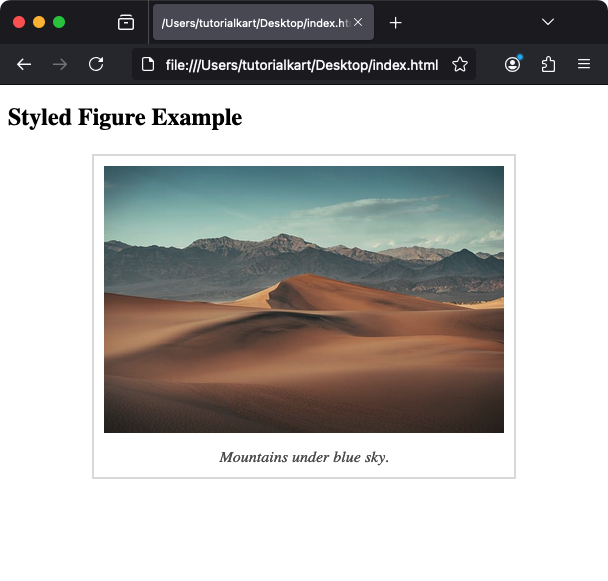
Task: Open the Firefox View icon
Action: 126,22
